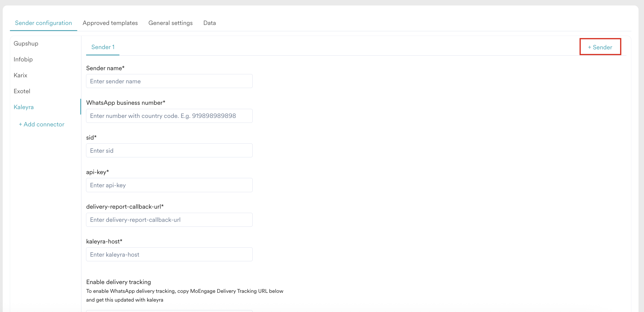The width and height of the screenshot is (644, 312).
Task: Select the Kaleyra connector
Action: click(x=24, y=107)
